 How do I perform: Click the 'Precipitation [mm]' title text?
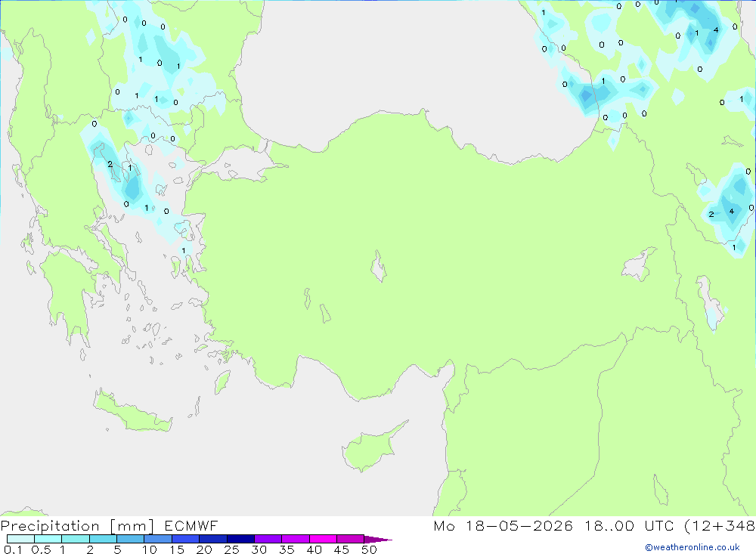(77, 525)
